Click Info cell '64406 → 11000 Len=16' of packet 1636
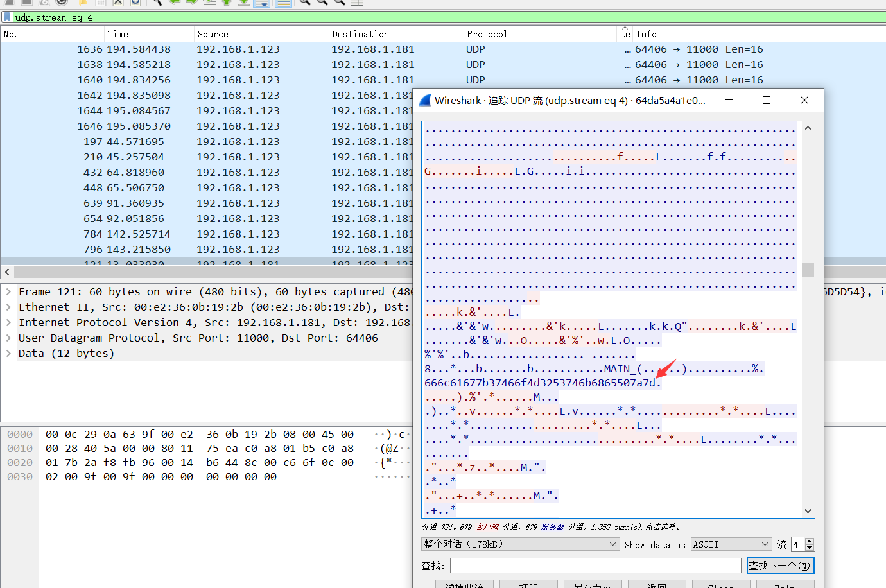 [699, 49]
